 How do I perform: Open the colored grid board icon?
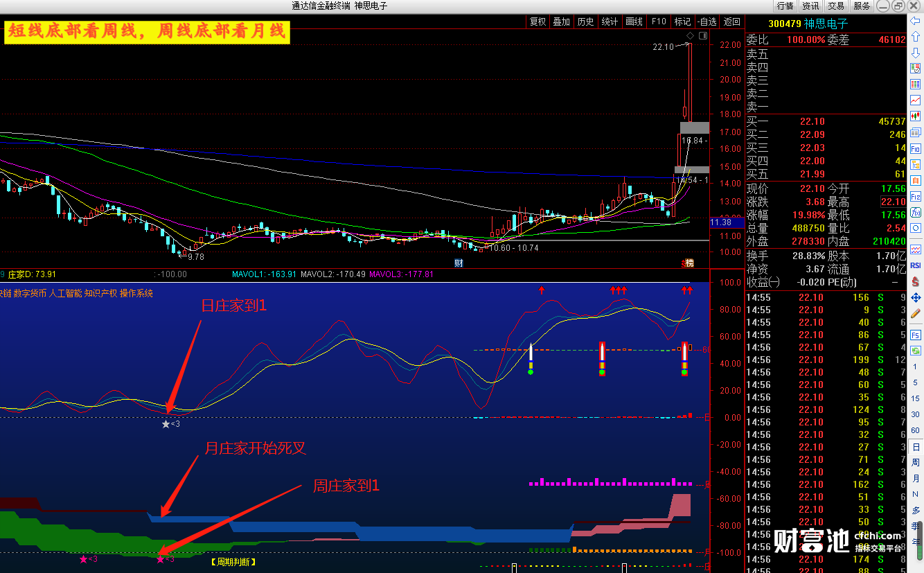click(x=916, y=85)
